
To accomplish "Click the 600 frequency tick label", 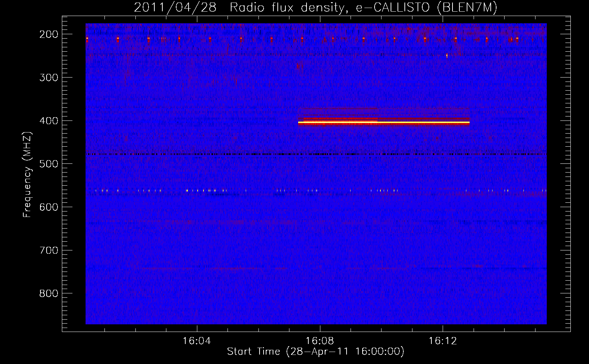I will [x=49, y=207].
